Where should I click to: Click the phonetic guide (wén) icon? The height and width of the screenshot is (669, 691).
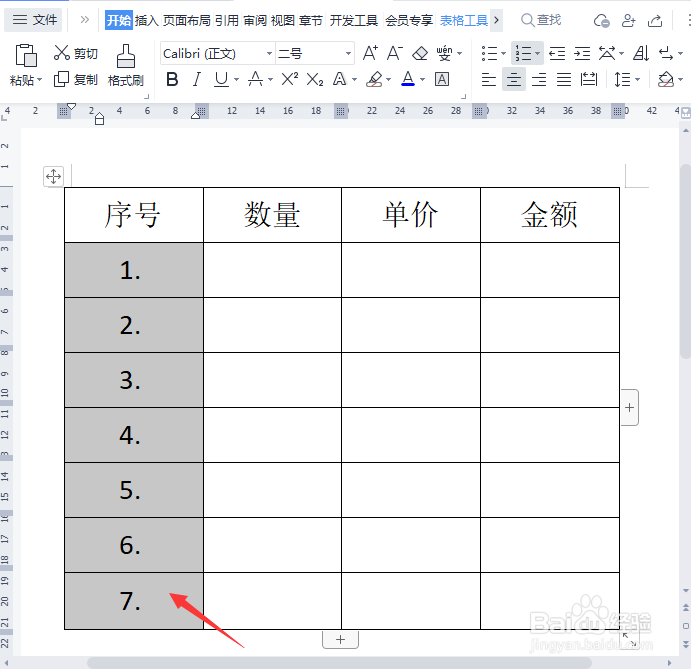click(x=444, y=53)
